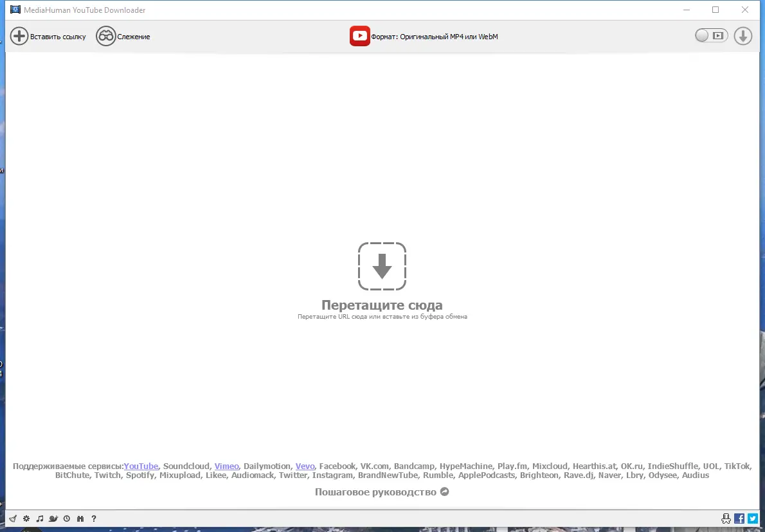Click the Audius service name
The image size is (765, 532).
pos(695,475)
